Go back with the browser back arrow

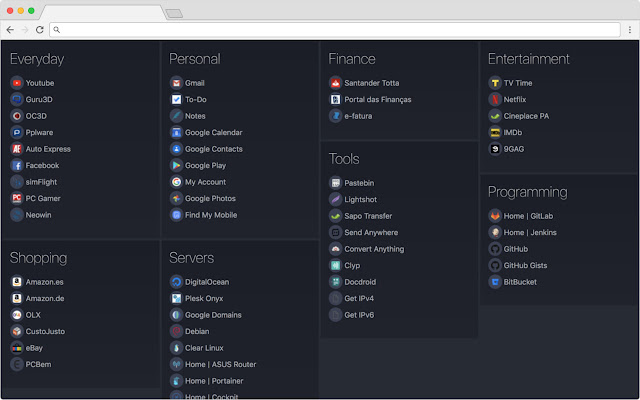click(x=10, y=29)
